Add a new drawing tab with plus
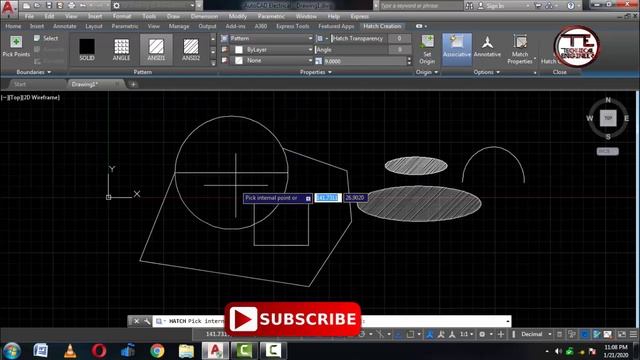The height and width of the screenshot is (360, 640). [x=133, y=84]
